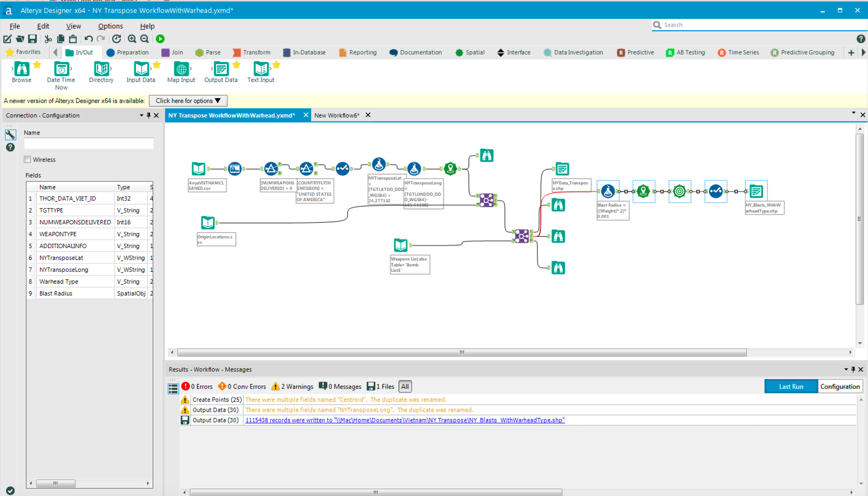Select the Directory tool in palette
The image size is (868, 496).
click(x=101, y=72)
